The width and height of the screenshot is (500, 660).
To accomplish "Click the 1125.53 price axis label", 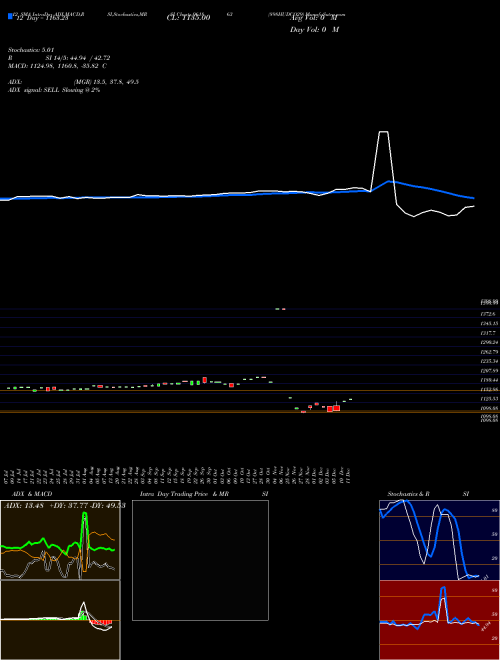I will 489,398.
